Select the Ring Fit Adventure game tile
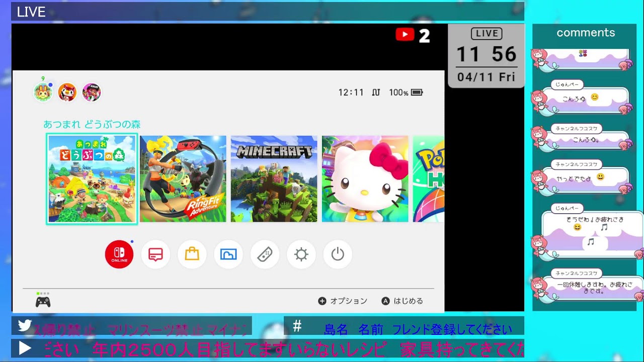The width and height of the screenshot is (644, 362). tap(183, 179)
